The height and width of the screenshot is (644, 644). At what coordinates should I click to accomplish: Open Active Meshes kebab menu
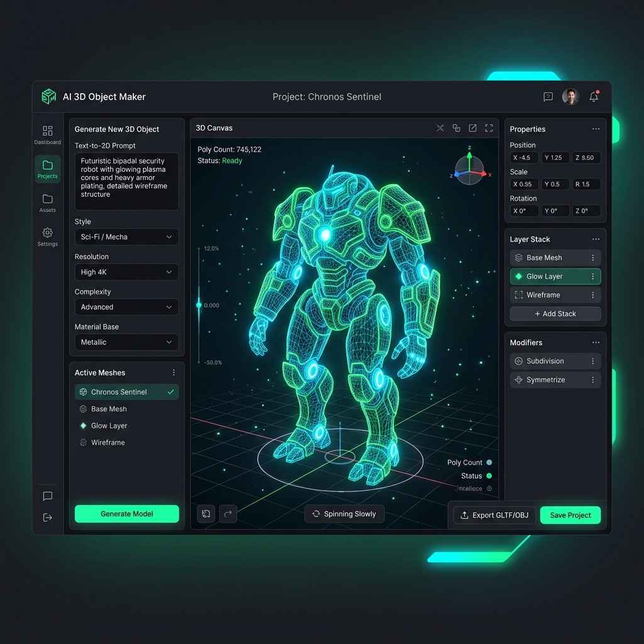point(174,372)
